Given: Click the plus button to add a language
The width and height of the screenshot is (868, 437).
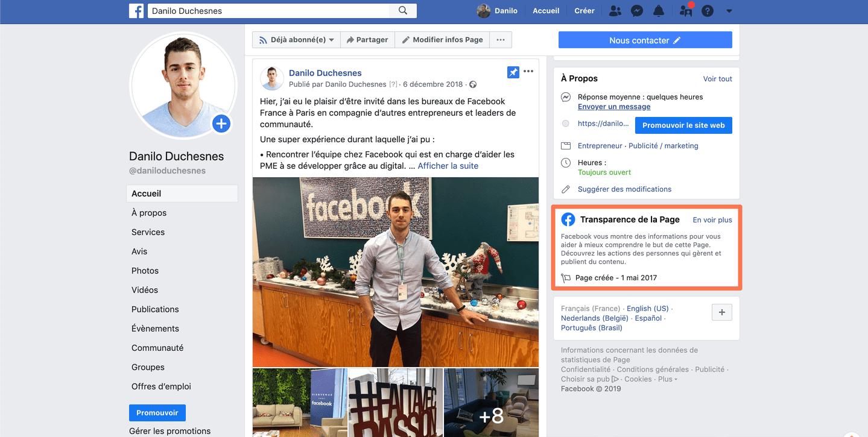Looking at the screenshot, I should click(x=722, y=312).
